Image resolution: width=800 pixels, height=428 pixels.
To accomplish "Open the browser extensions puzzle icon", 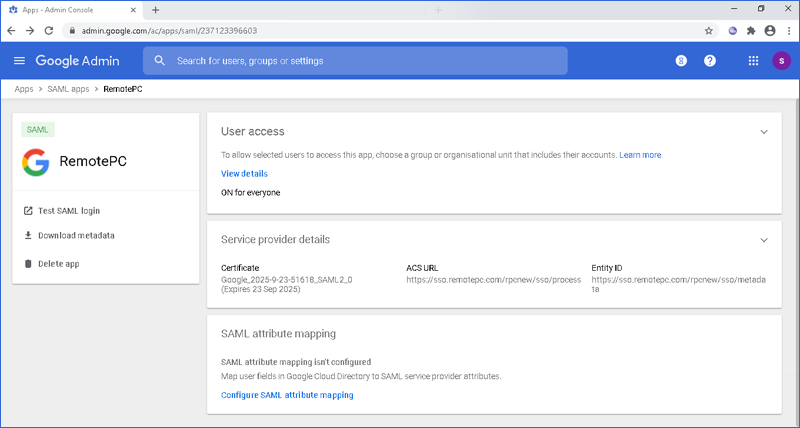I will tap(751, 30).
